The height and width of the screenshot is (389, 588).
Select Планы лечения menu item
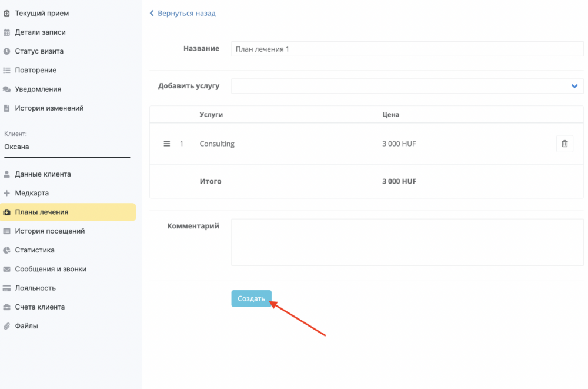(x=42, y=212)
